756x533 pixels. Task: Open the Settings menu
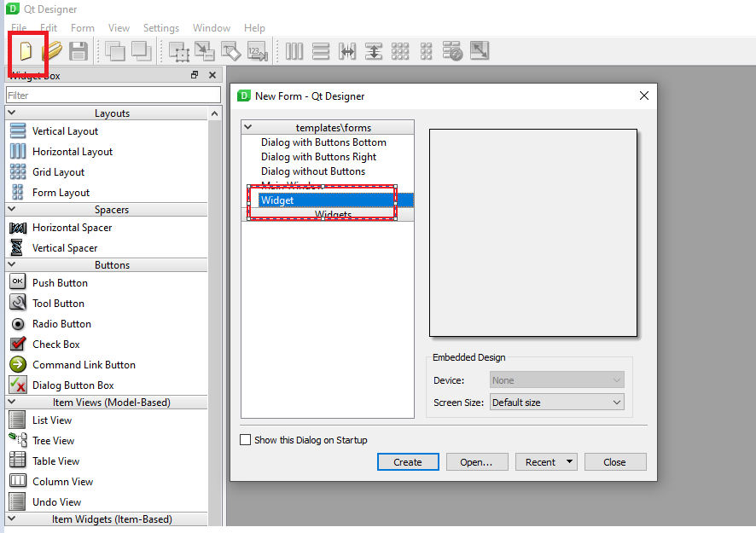coord(161,28)
